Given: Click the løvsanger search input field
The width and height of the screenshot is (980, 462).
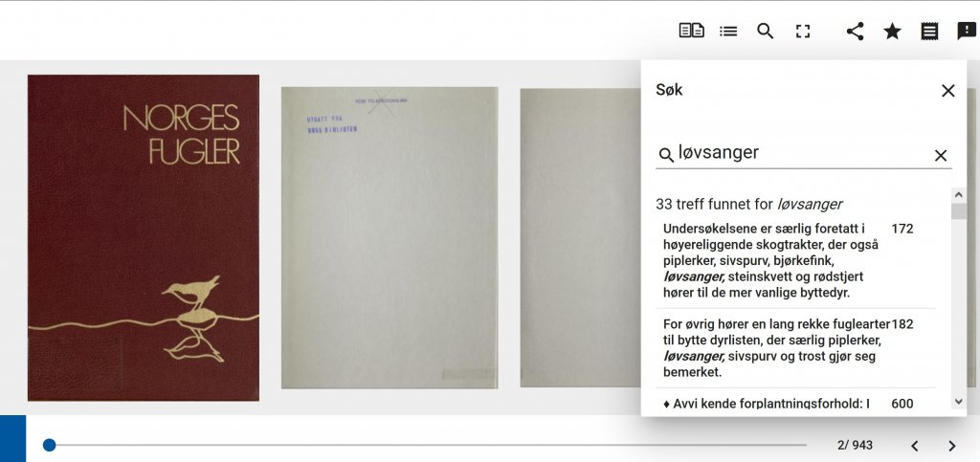Looking at the screenshot, I should click(x=803, y=154).
